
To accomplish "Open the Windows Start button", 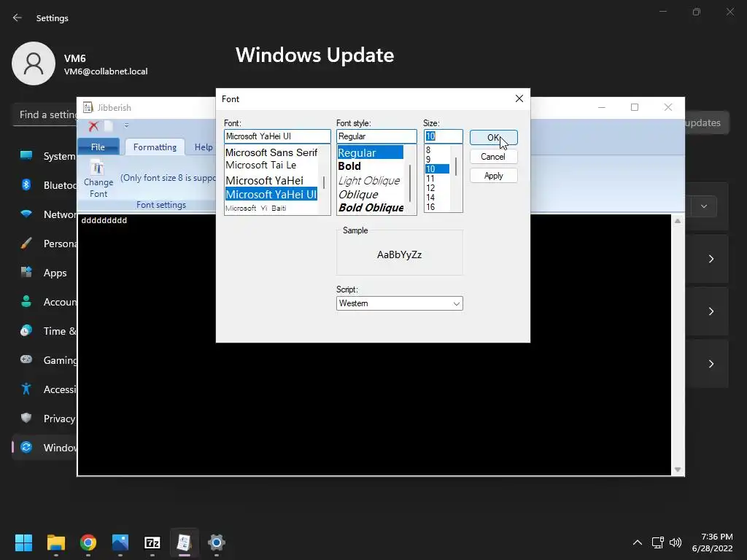I will (x=23, y=542).
